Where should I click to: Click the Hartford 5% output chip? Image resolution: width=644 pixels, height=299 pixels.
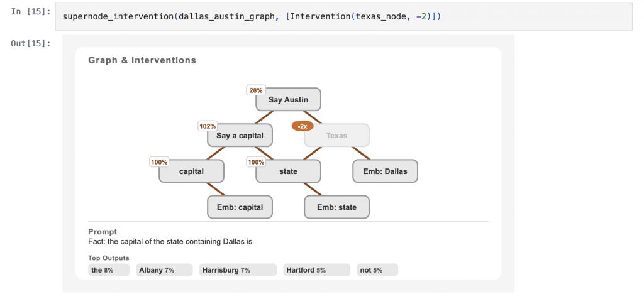tap(317, 270)
